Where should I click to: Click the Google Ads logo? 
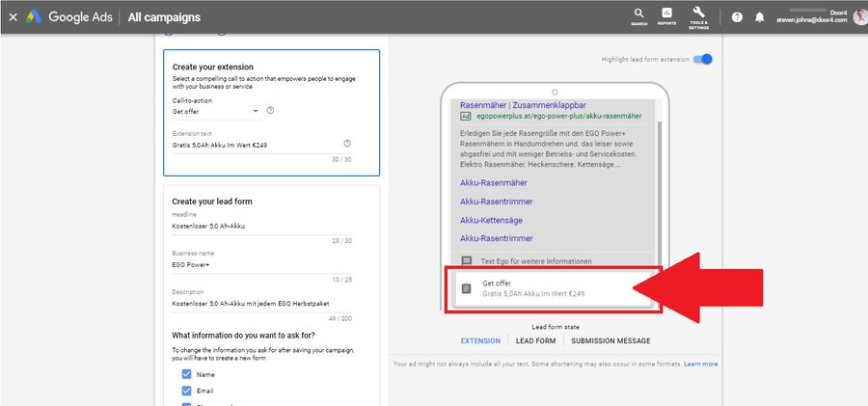[x=68, y=17]
